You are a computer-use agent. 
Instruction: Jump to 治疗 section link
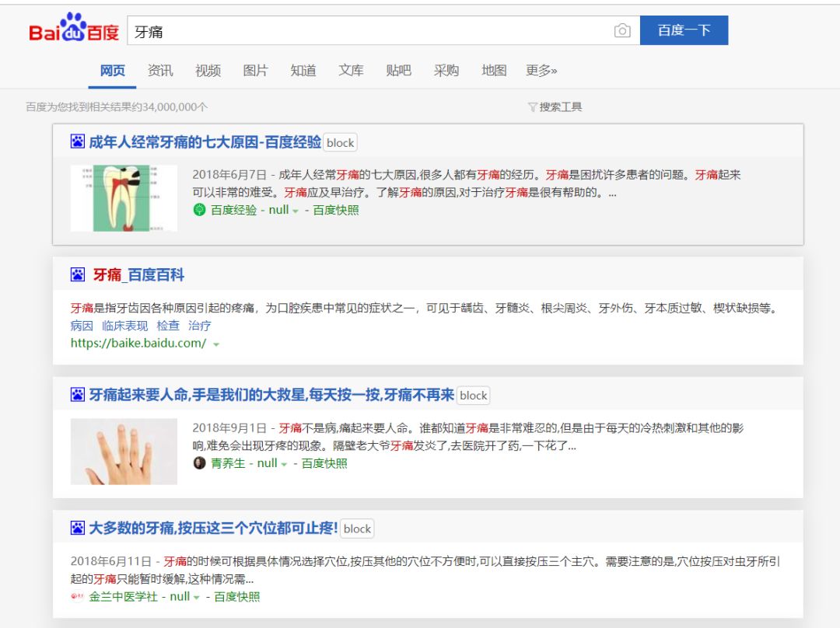click(x=199, y=326)
